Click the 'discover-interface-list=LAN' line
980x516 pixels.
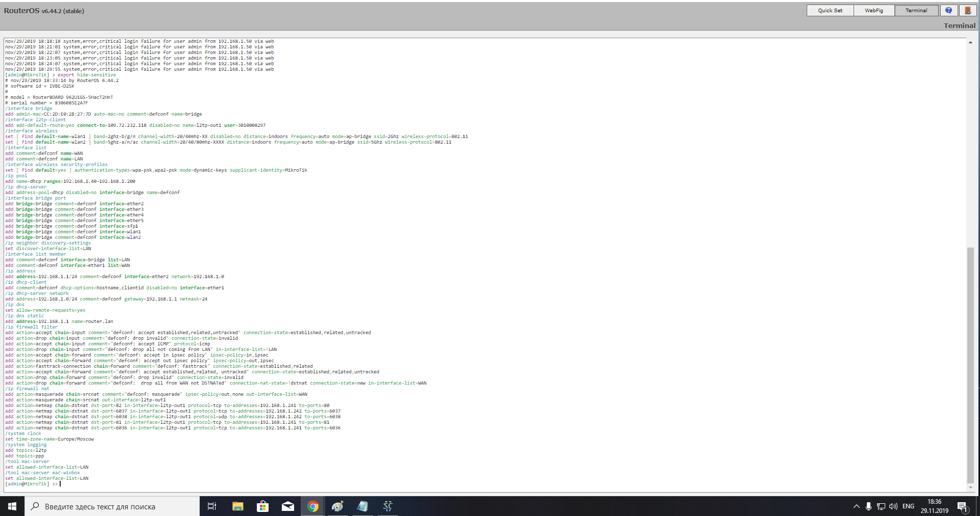click(x=48, y=249)
